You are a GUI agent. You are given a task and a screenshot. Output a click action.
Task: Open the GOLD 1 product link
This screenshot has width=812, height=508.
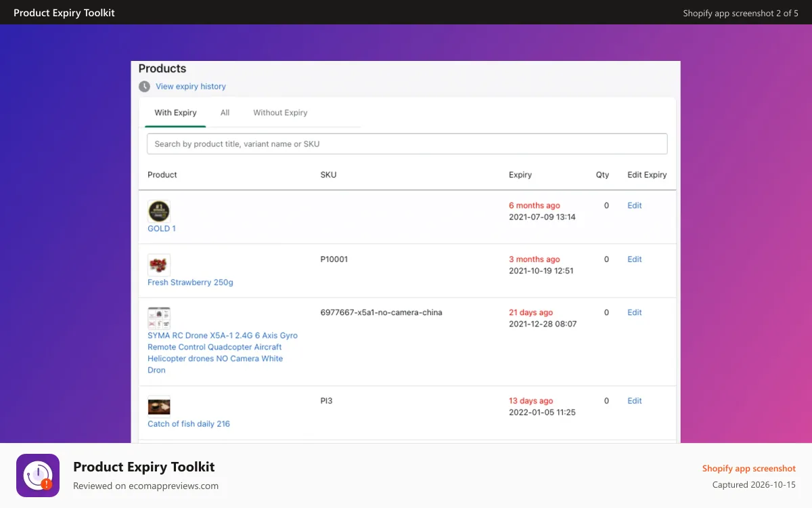(x=162, y=229)
